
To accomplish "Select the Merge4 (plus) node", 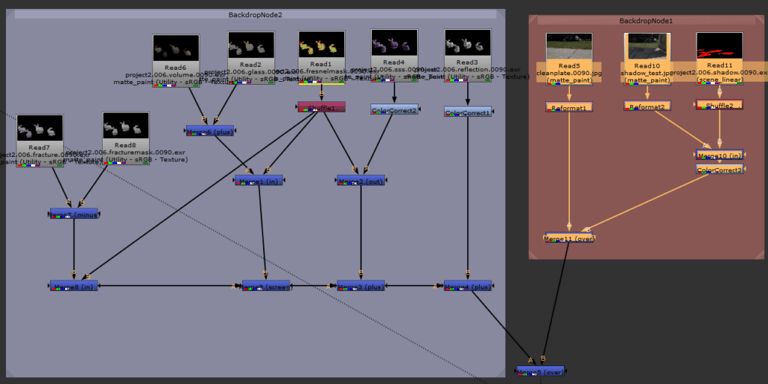I will click(468, 286).
